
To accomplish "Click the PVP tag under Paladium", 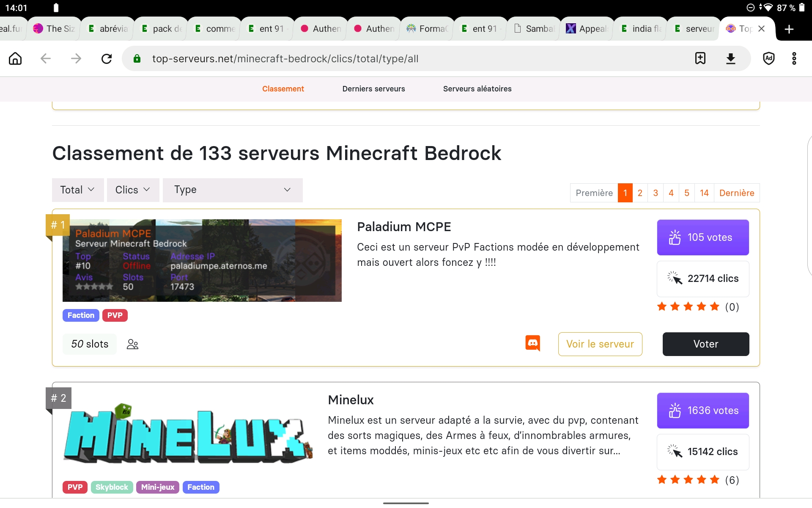I will pos(115,315).
